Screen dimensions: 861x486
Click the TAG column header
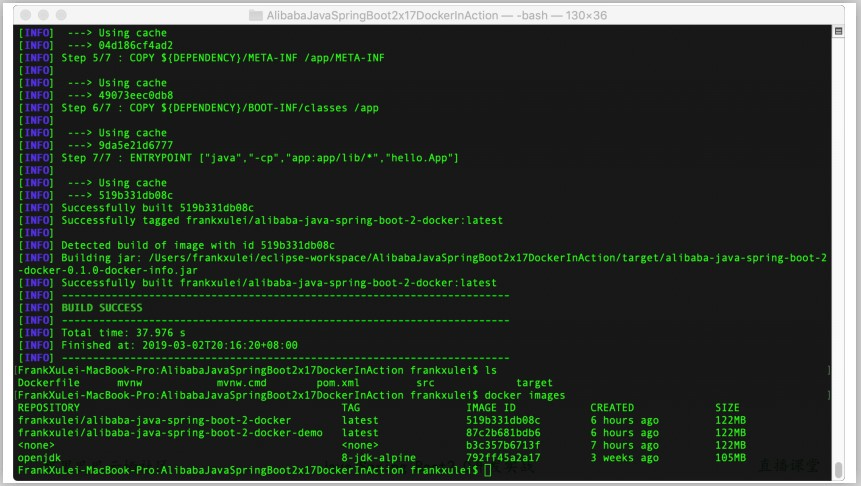tap(350, 407)
